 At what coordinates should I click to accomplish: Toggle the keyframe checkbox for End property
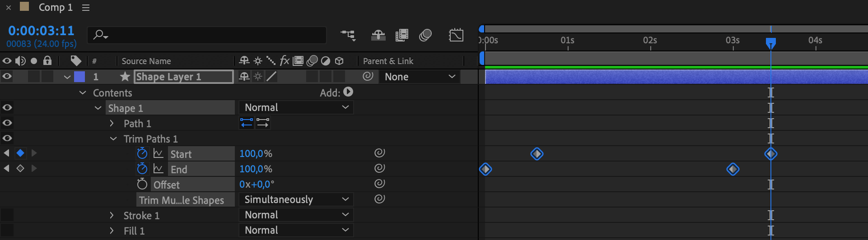tap(20, 168)
